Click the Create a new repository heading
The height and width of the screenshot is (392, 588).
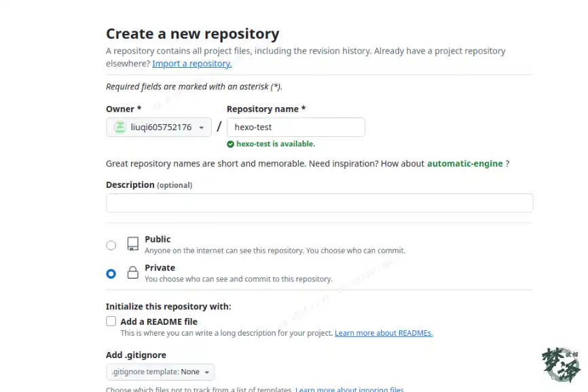(x=192, y=34)
